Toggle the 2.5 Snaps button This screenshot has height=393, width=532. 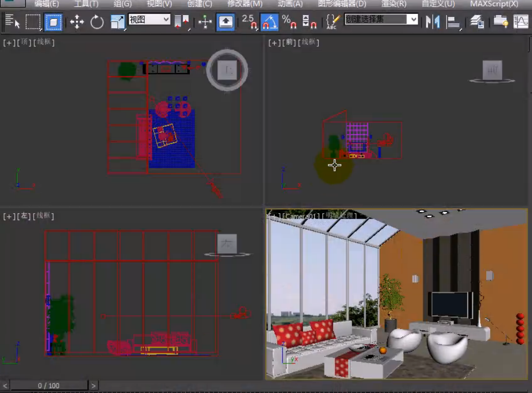point(249,22)
